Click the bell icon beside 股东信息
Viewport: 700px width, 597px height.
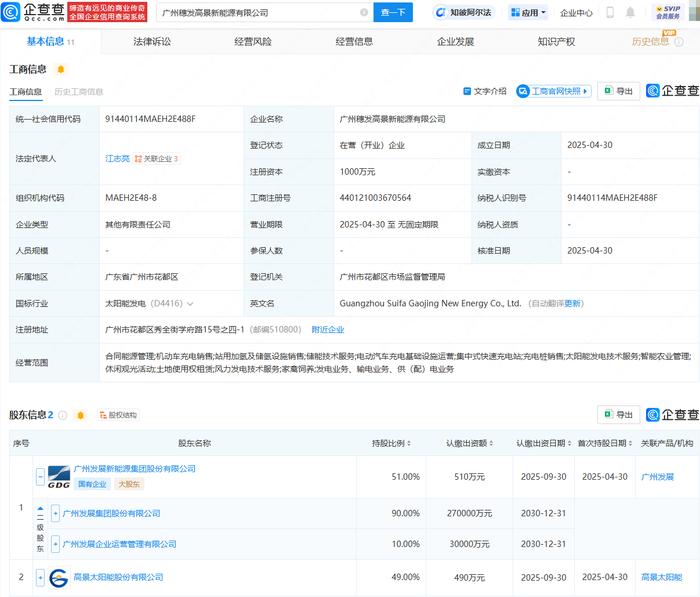tap(80, 415)
